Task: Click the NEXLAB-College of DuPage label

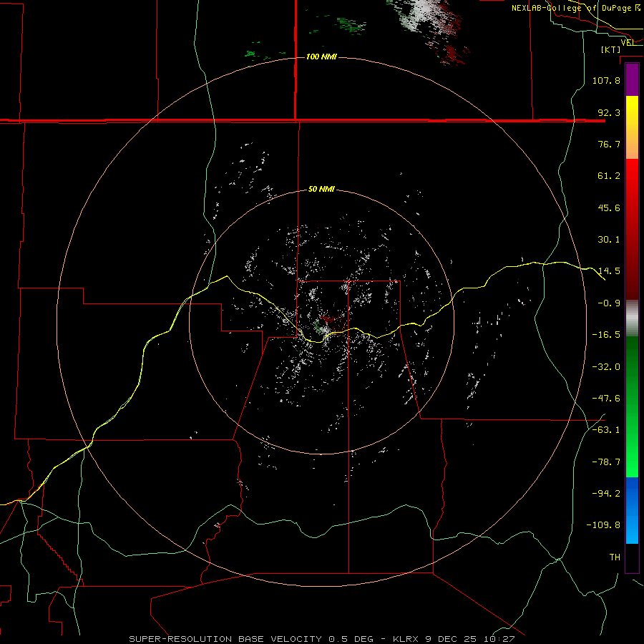Action: (576, 8)
